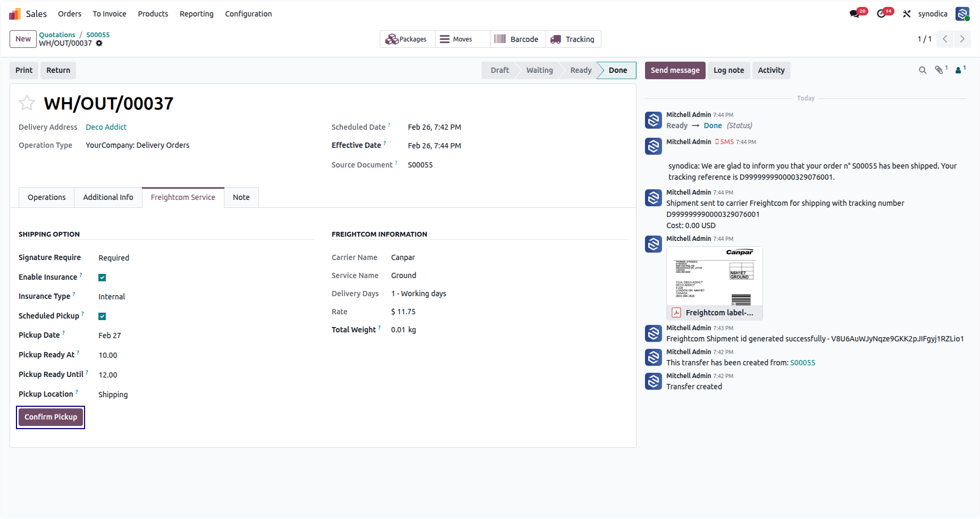Open the user avatar menu
980x519 pixels.
coord(962,14)
